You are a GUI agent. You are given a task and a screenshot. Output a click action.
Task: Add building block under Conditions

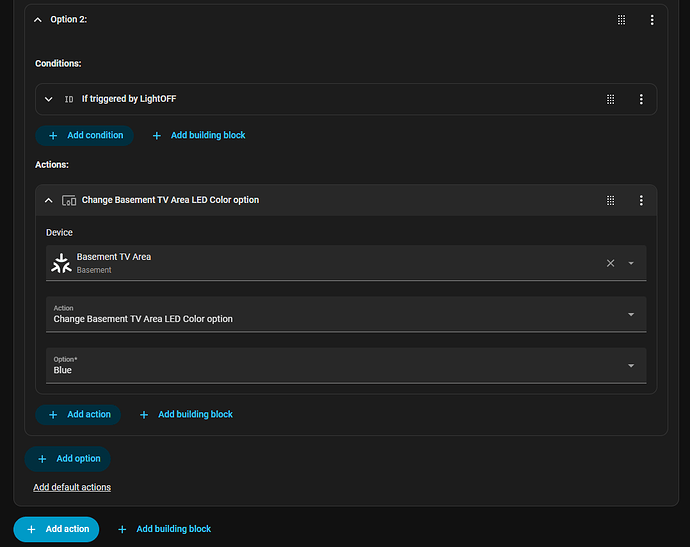(x=198, y=135)
